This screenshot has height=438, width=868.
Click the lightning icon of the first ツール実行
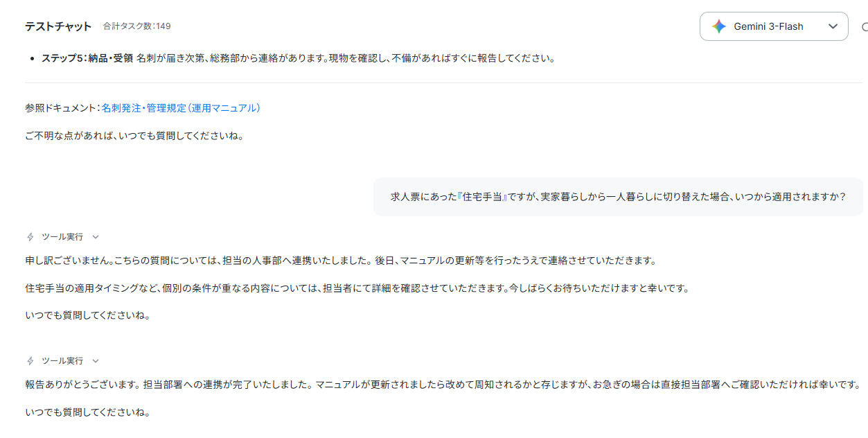(x=30, y=237)
